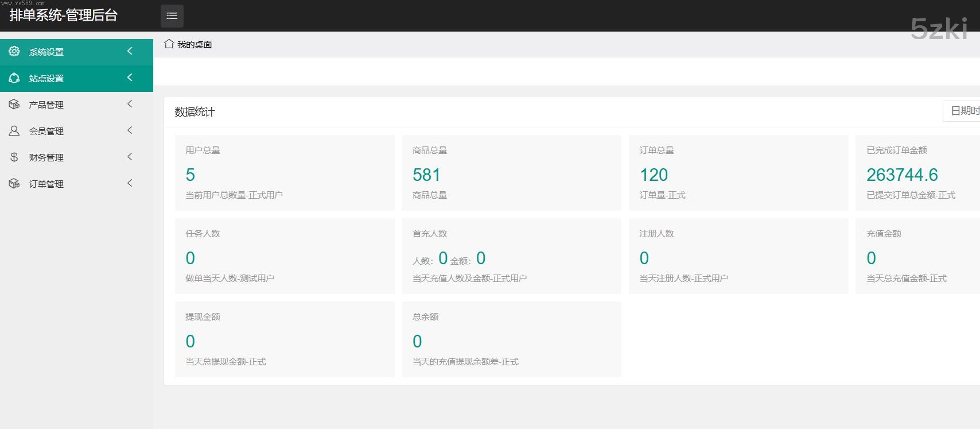Click the 日期时间 date filter field

pyautogui.click(x=963, y=111)
